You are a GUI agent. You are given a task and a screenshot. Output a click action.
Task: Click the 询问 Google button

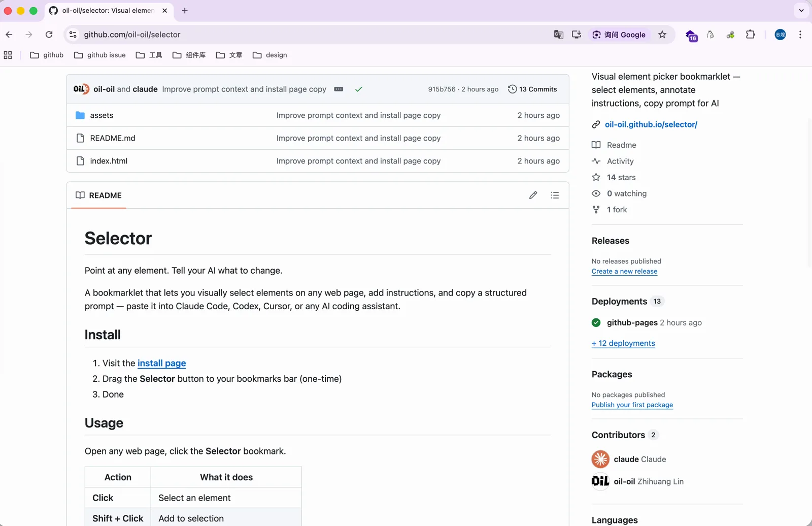click(619, 35)
